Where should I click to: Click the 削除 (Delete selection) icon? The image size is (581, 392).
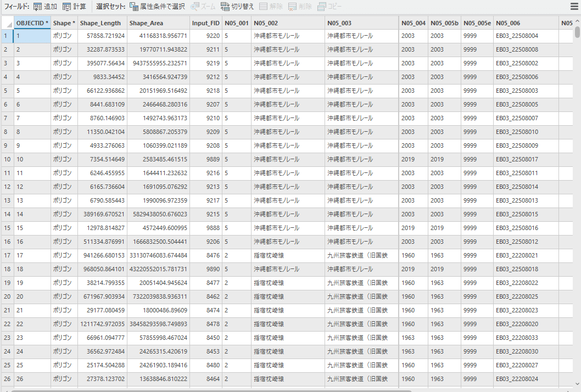point(292,6)
